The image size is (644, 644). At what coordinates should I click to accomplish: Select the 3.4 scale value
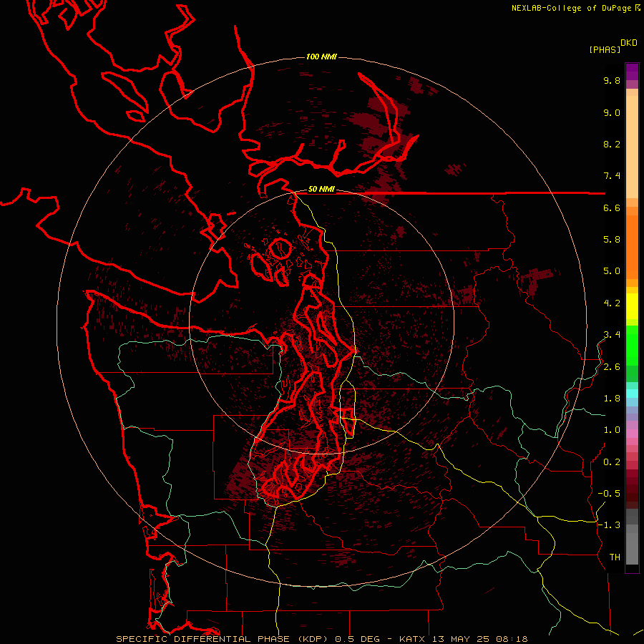click(612, 335)
